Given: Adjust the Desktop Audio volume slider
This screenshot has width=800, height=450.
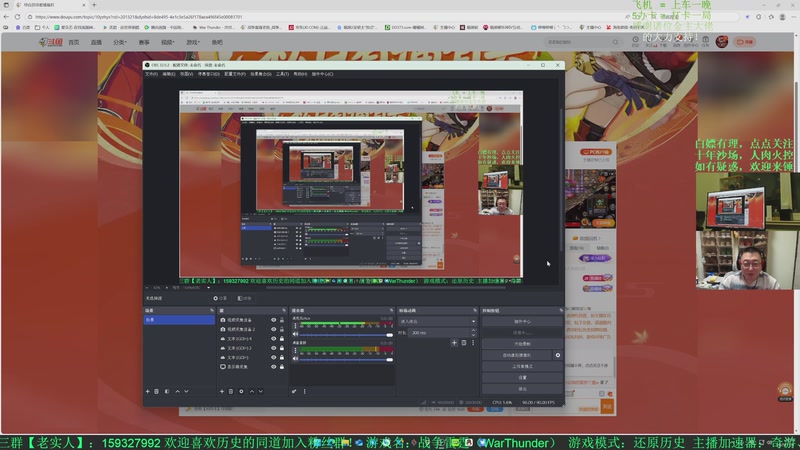Looking at the screenshot, I should tap(346, 359).
